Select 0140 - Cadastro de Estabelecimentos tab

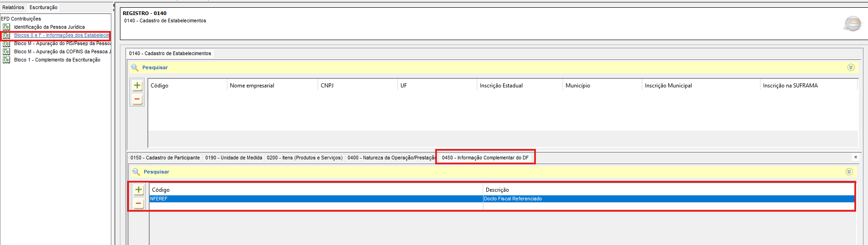(170, 53)
